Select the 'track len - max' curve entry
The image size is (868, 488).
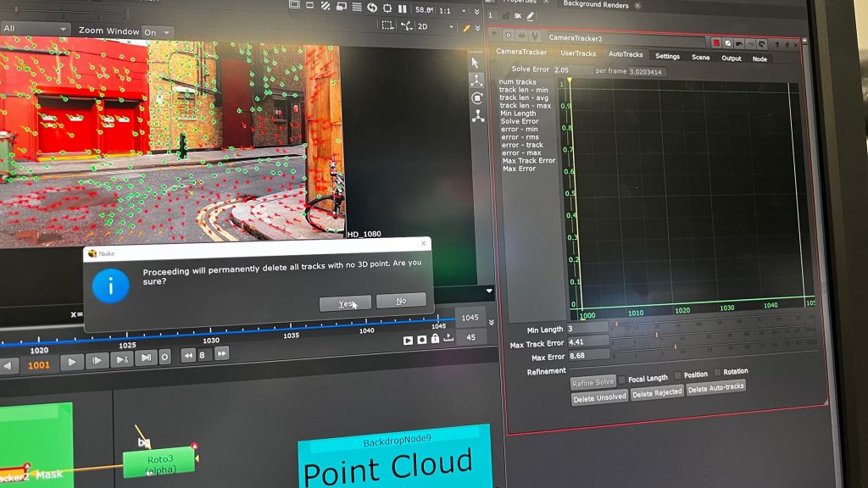(526, 105)
